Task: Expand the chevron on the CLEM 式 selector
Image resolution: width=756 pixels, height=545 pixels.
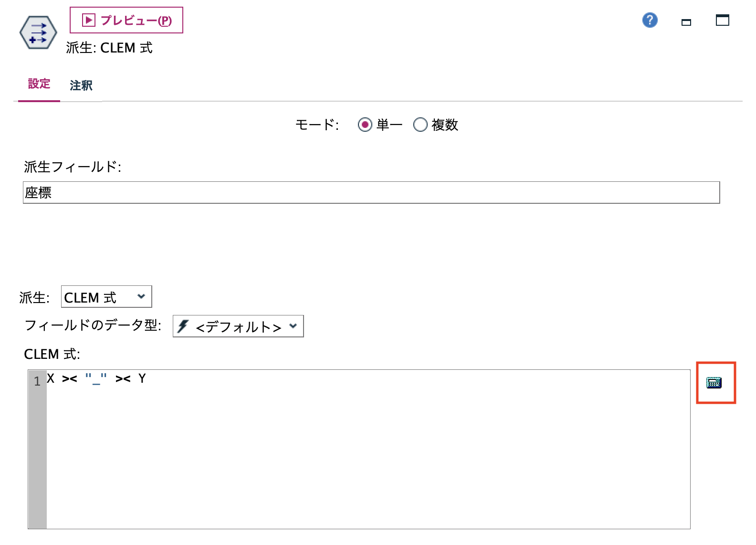Action: point(141,297)
